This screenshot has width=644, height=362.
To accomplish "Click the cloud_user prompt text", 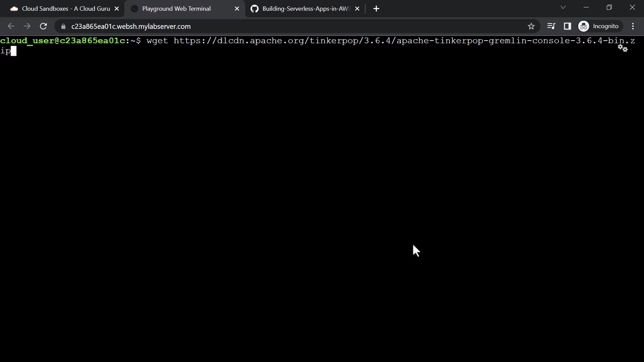I will tap(70, 41).
